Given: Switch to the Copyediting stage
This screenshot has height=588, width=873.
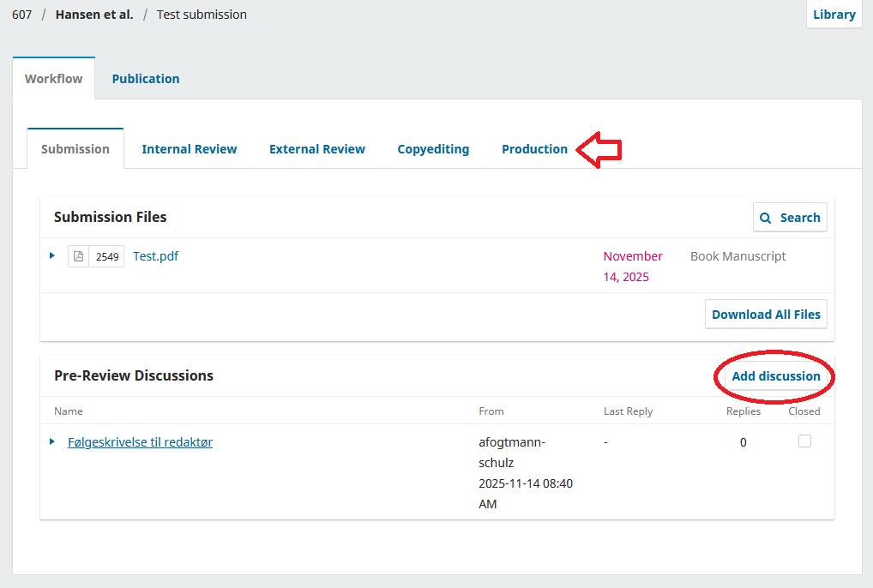Looking at the screenshot, I should coord(433,148).
